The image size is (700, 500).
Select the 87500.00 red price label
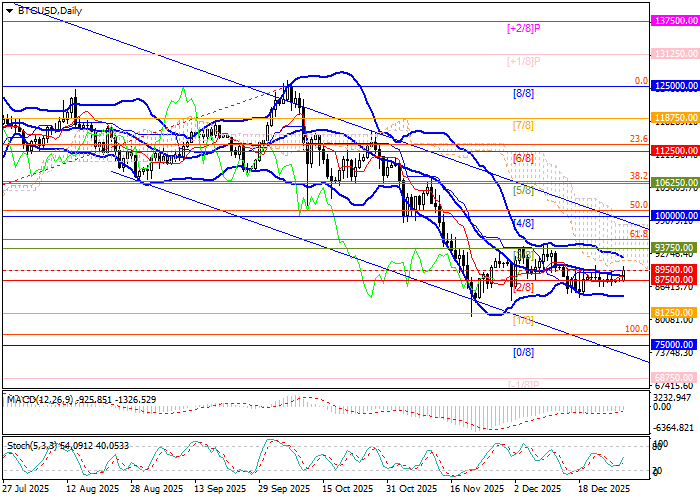pos(675,279)
